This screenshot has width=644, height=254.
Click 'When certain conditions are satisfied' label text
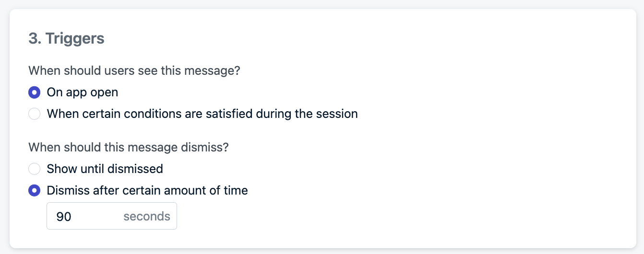coord(202,114)
